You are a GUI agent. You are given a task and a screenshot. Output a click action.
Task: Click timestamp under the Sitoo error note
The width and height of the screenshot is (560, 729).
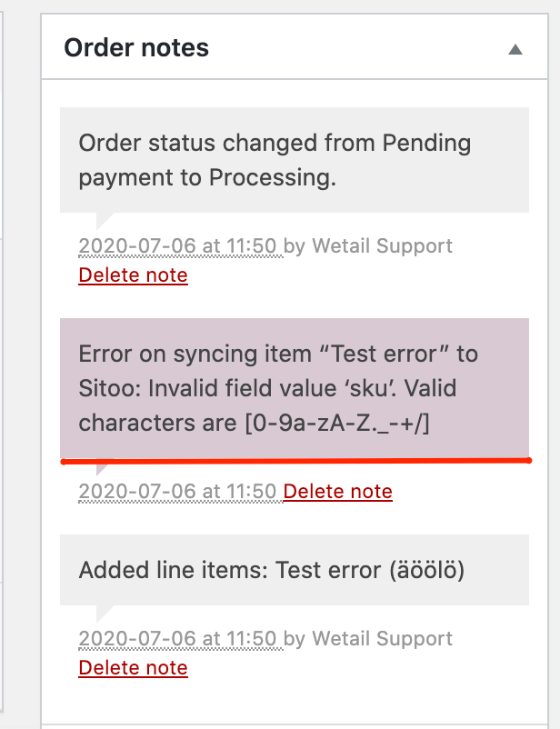pyautogui.click(x=177, y=492)
